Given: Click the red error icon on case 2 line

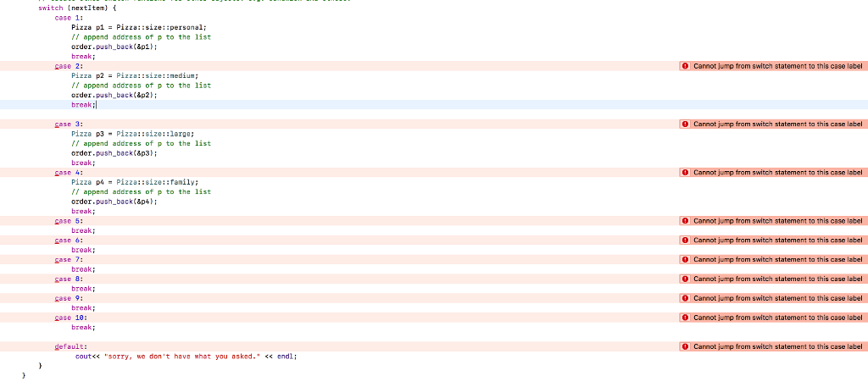Looking at the screenshot, I should click(x=685, y=66).
